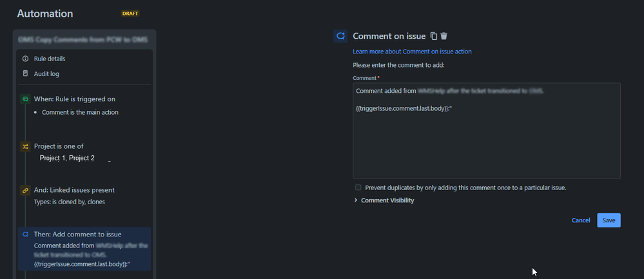
Task: Open the Audit log menu item
Action: pyautogui.click(x=46, y=74)
